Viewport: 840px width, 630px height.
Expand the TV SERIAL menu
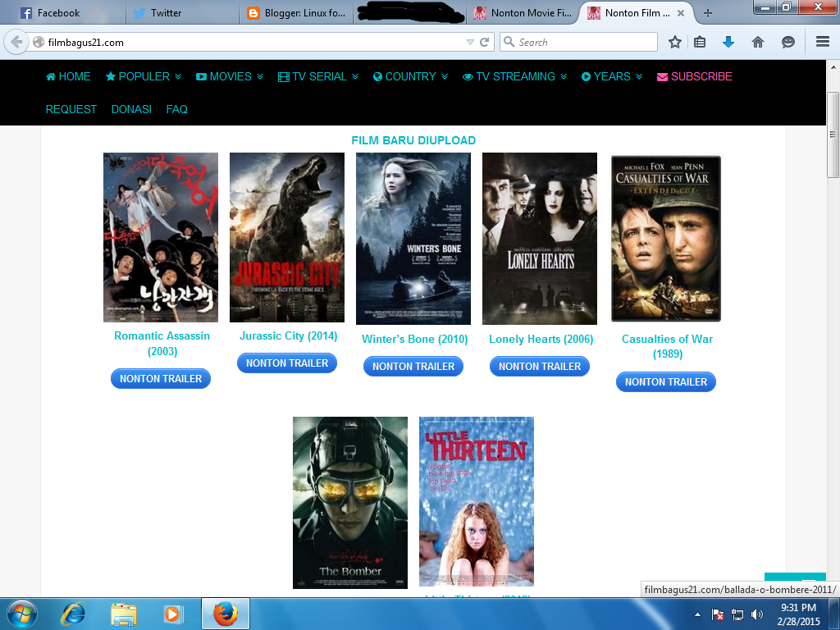(318, 76)
